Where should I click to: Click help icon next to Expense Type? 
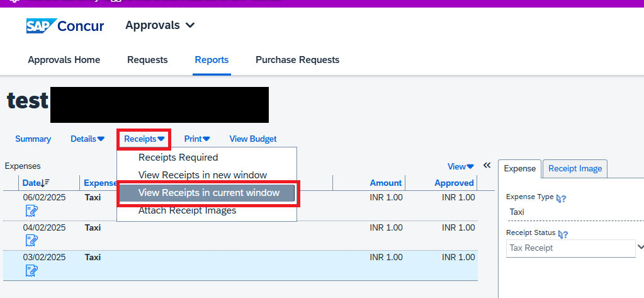click(562, 198)
